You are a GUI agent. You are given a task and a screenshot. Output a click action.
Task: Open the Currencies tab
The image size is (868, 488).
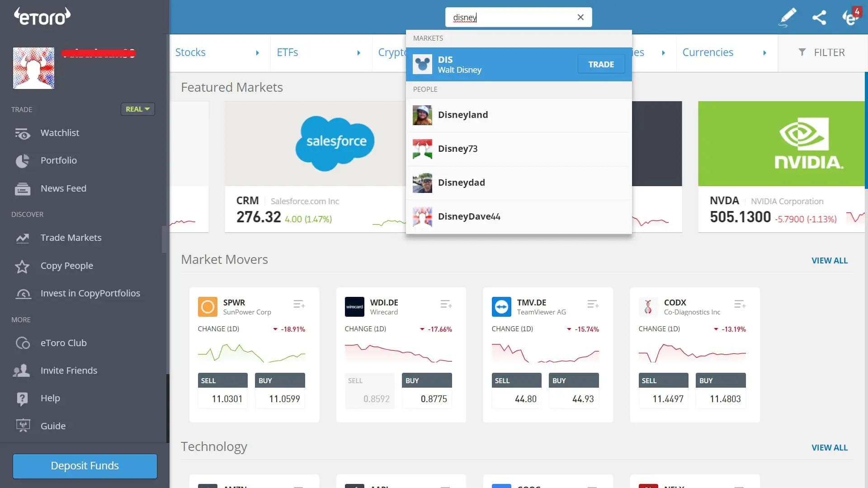click(708, 52)
